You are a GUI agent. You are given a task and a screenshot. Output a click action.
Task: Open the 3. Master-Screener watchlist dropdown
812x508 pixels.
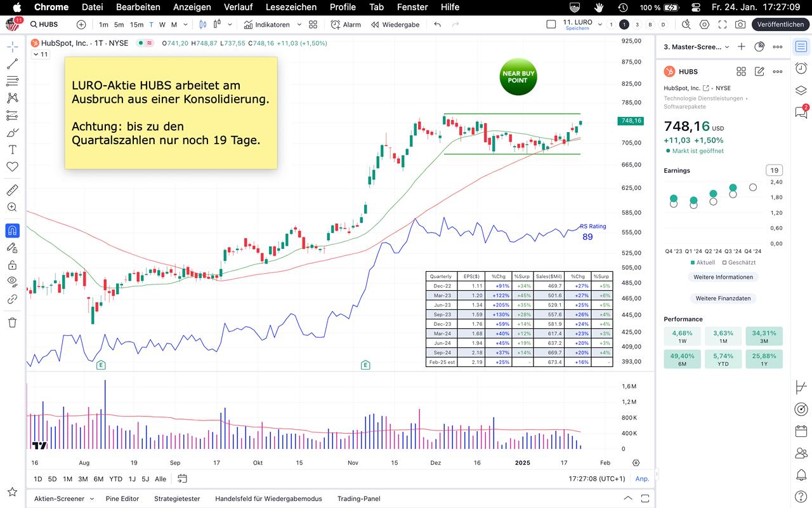pos(697,47)
